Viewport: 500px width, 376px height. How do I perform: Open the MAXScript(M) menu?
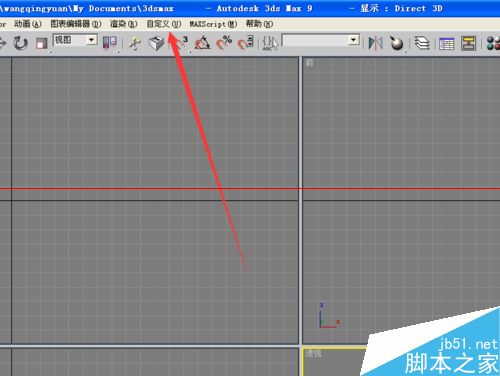(x=213, y=24)
